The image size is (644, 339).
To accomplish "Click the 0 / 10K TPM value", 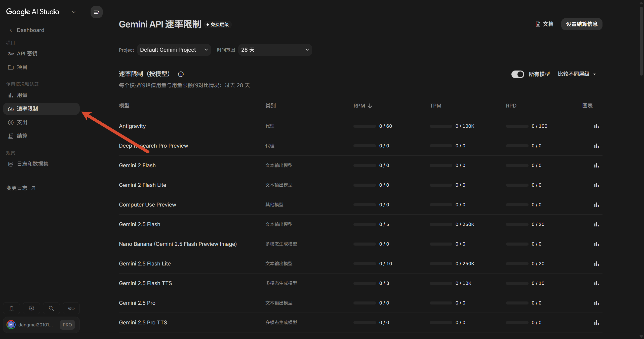I will pos(463,283).
